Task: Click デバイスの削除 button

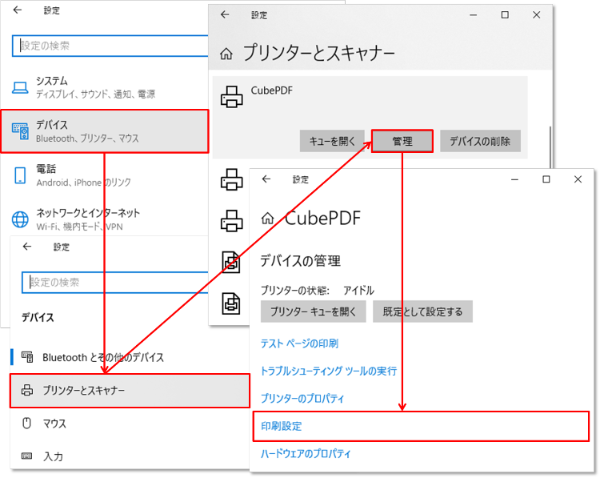Action: [480, 141]
